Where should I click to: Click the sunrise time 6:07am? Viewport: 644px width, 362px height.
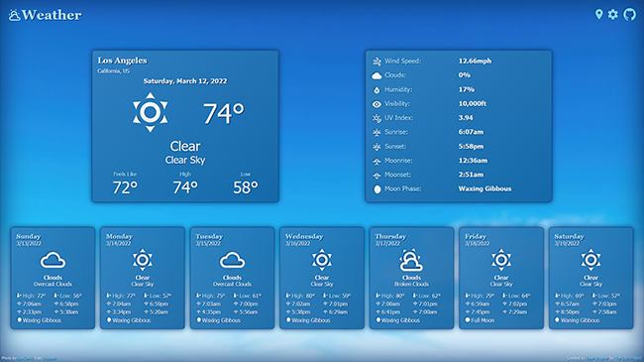point(471,132)
